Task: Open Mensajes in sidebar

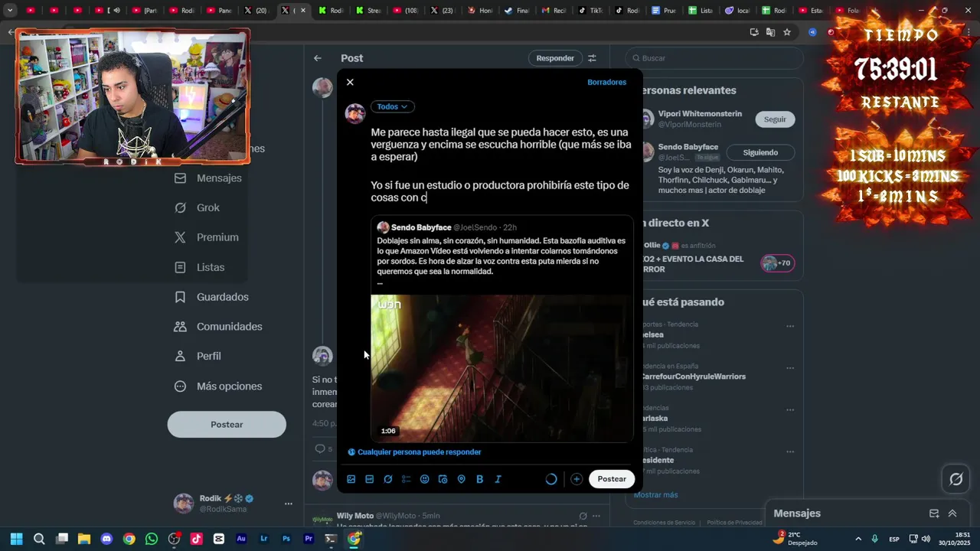Action: coord(208,178)
